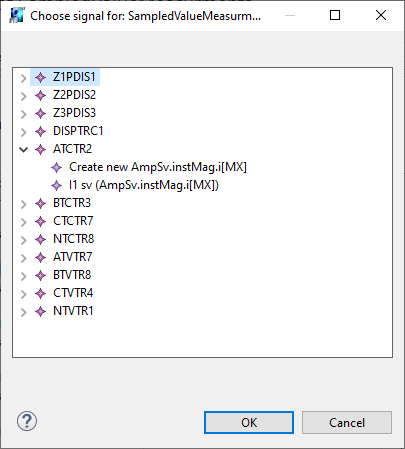The width and height of the screenshot is (405, 449).
Task: Click the star icon next to CTVTR4
Action: tap(40, 293)
